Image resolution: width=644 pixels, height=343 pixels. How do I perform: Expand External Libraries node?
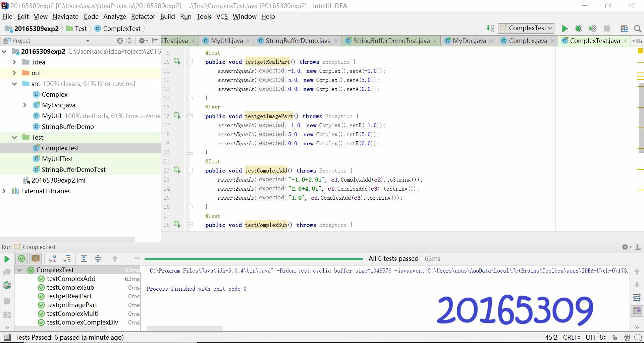tap(4, 191)
